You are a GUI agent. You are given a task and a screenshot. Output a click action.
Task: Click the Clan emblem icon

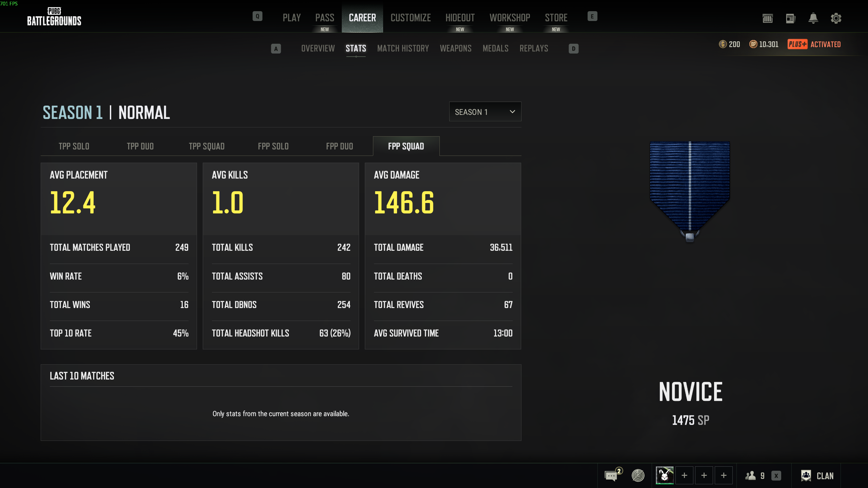[806, 475]
